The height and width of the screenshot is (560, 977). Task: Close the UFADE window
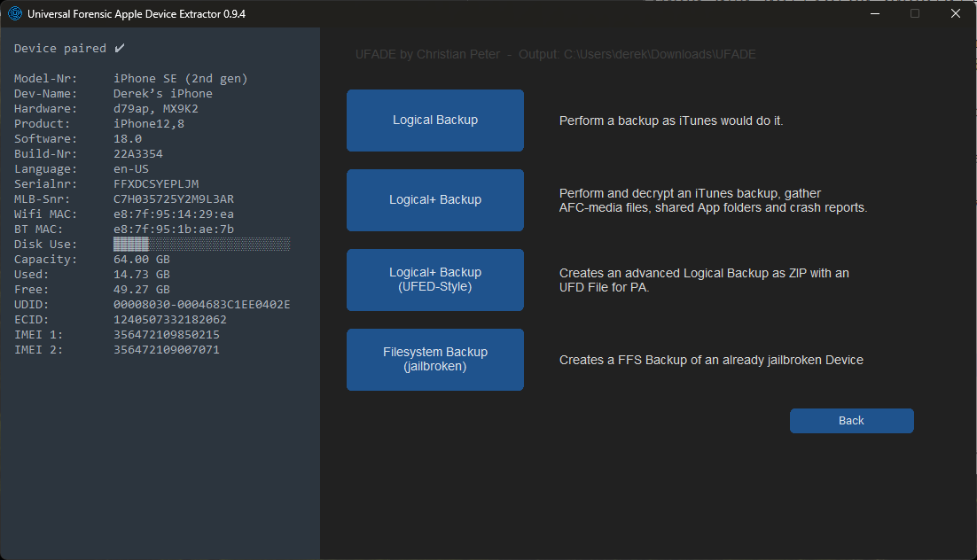coord(956,14)
